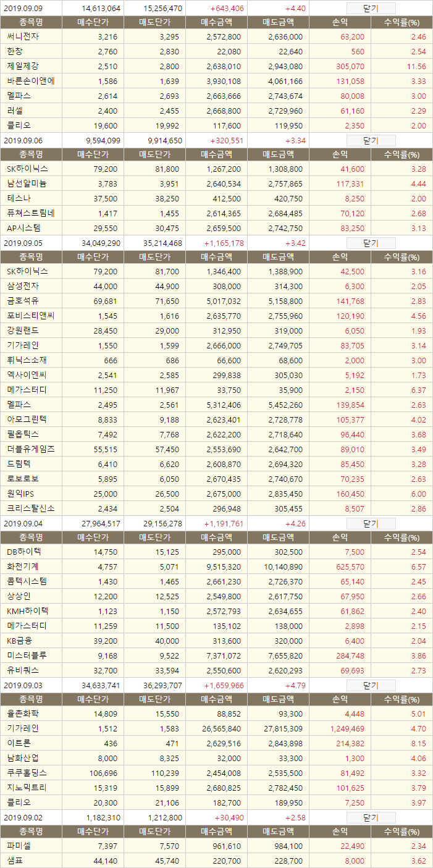The width and height of the screenshot is (433, 868).
Task: Click the stock name 크리스탈신소
Action: 31,508
